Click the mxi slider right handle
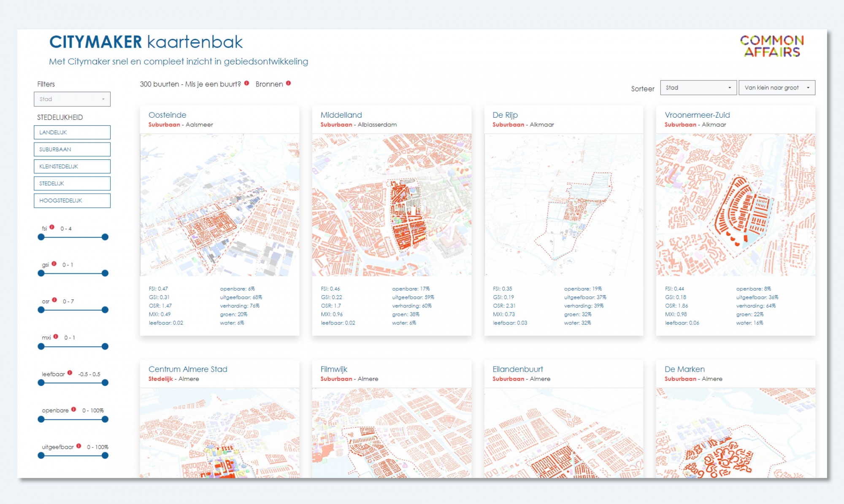Image resolution: width=844 pixels, height=504 pixels. pos(105,346)
